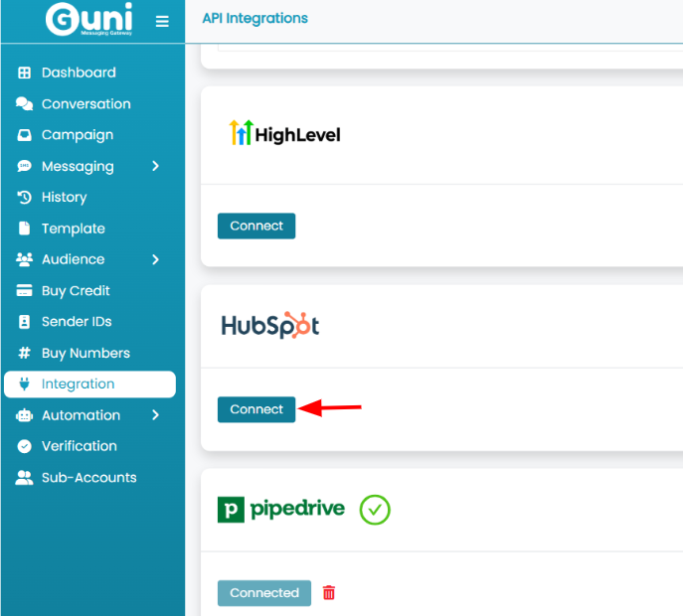The image size is (683, 616).
Task: Click the Conversation chat bubbles icon
Action: click(25, 104)
